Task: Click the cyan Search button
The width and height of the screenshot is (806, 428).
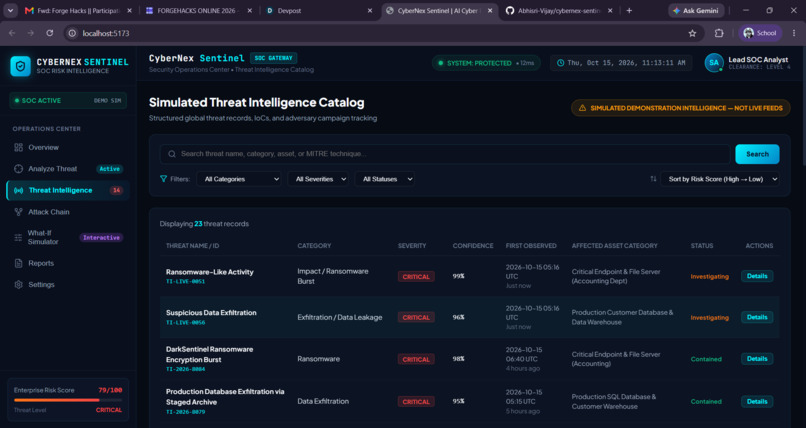Action: 757,154
